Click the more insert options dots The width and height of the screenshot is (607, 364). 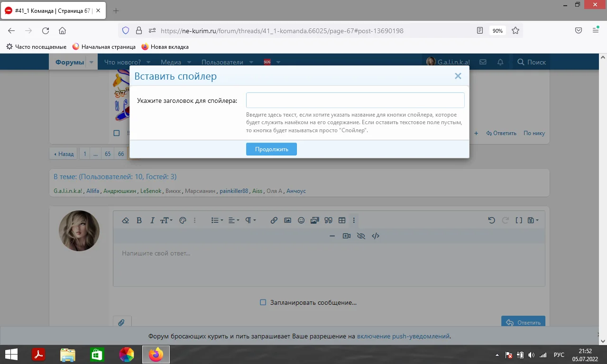point(354,220)
